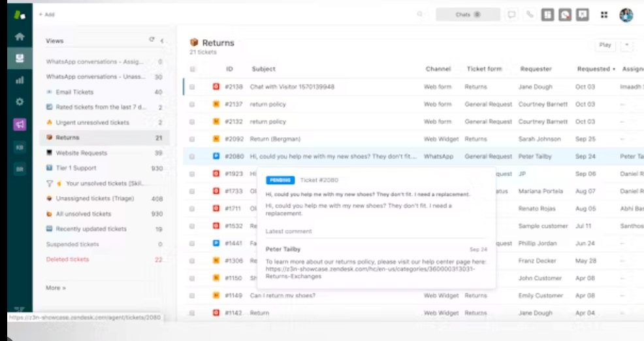Viewport: 644px width, 341px height.
Task: Refresh the Views list
Action: 152,40
